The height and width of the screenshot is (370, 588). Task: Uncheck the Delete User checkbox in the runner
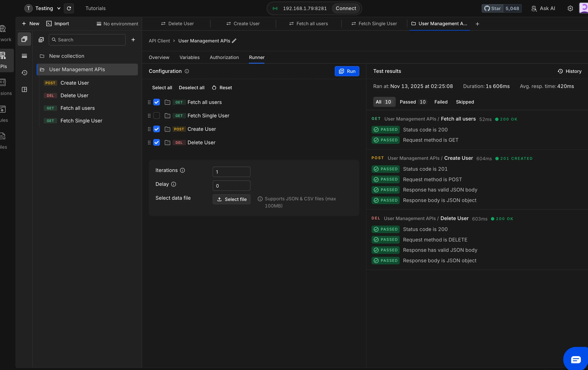click(157, 143)
